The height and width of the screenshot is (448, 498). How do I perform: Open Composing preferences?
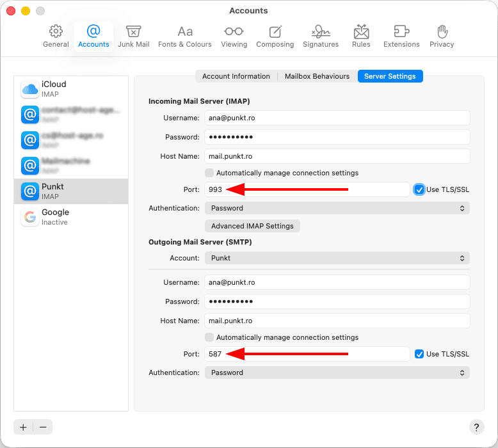coord(275,36)
